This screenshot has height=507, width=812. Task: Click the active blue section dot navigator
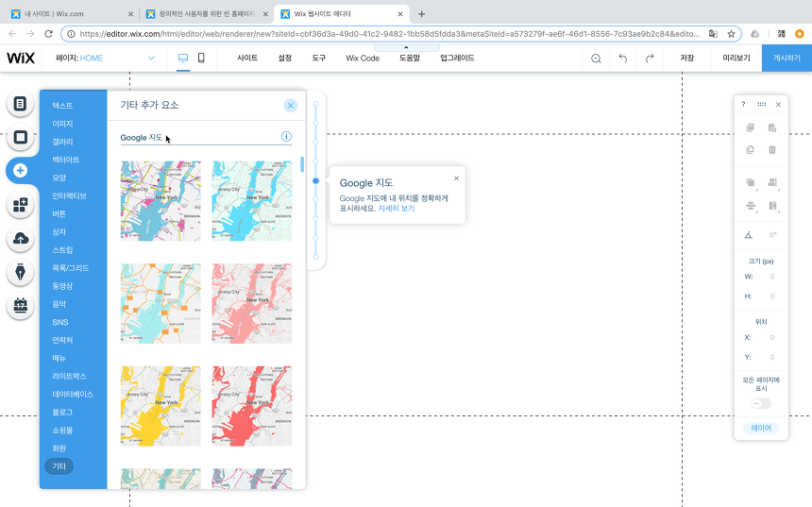click(315, 180)
